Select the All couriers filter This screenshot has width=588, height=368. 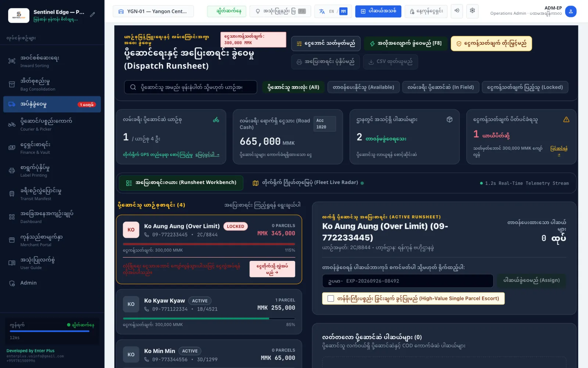coord(293,87)
